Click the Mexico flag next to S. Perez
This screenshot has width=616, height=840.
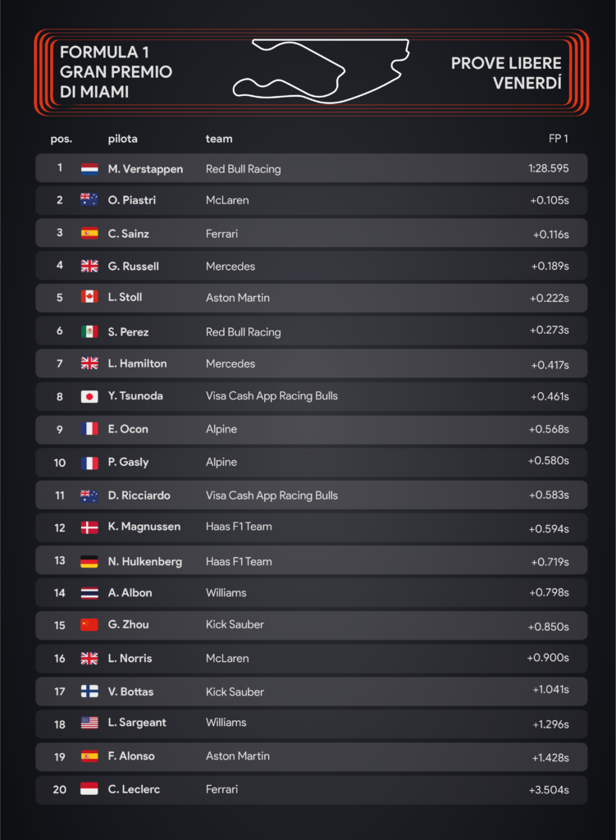tap(89, 331)
